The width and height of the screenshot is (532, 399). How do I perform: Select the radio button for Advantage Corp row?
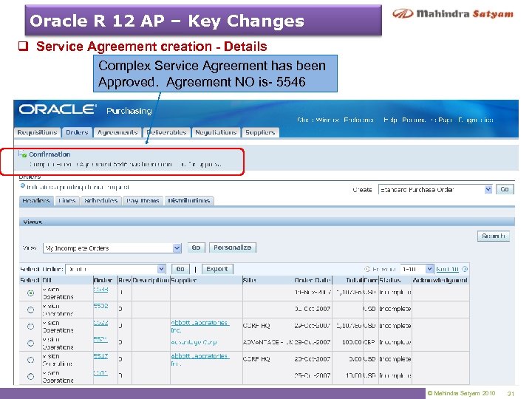[30, 343]
